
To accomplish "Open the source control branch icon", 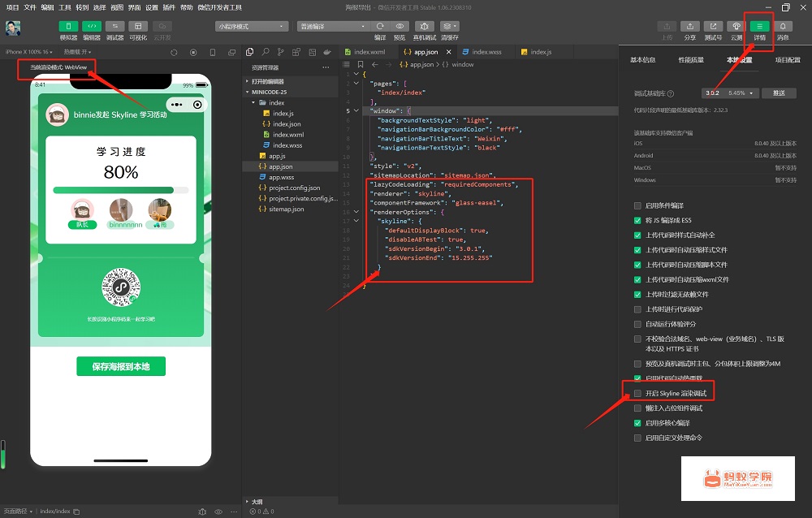I will (280, 52).
